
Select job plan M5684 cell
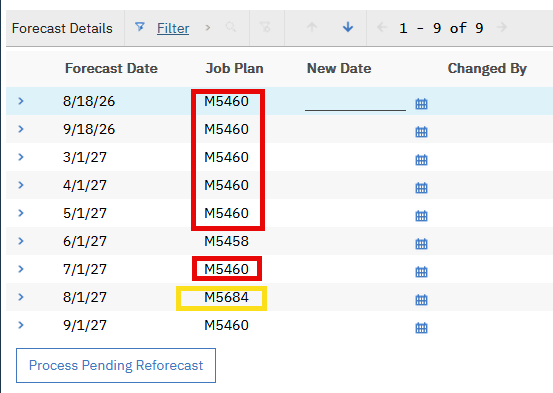pyautogui.click(x=226, y=297)
